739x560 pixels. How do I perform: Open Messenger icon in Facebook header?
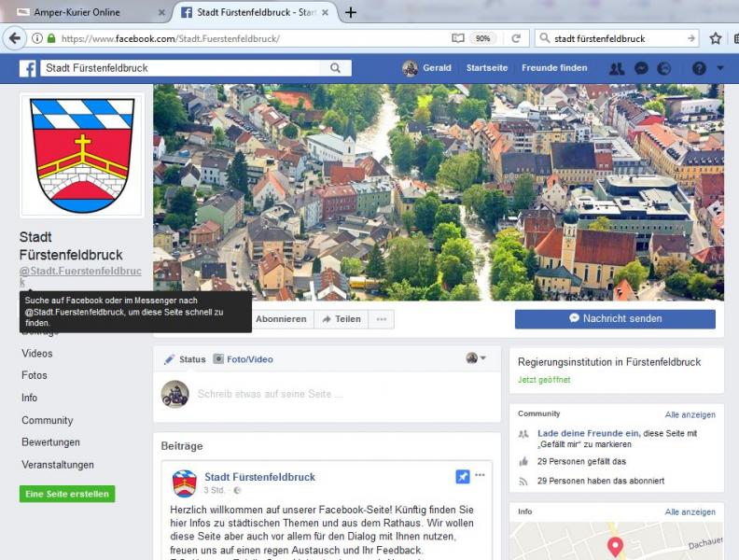tap(641, 69)
